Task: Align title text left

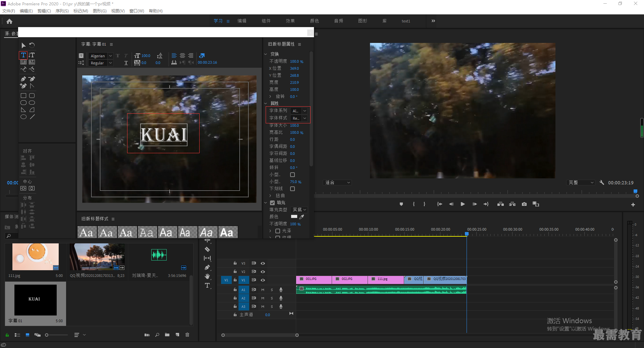Action: pyautogui.click(x=174, y=56)
